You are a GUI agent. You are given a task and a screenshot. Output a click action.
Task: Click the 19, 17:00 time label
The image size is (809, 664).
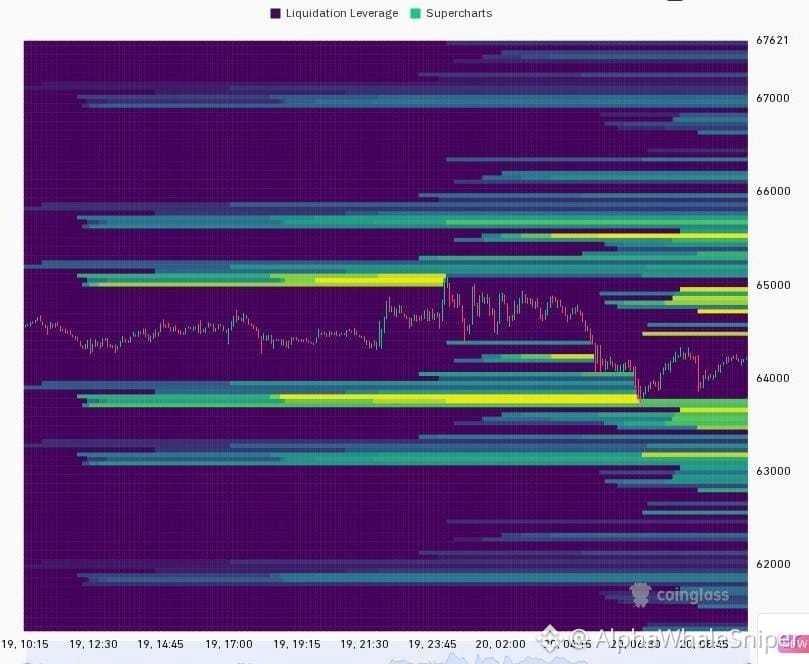[x=229, y=644]
